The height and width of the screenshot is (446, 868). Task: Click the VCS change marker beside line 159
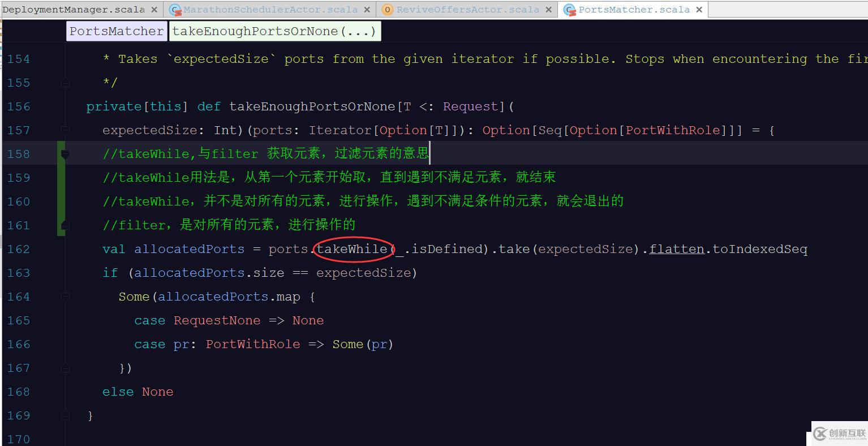coord(61,178)
